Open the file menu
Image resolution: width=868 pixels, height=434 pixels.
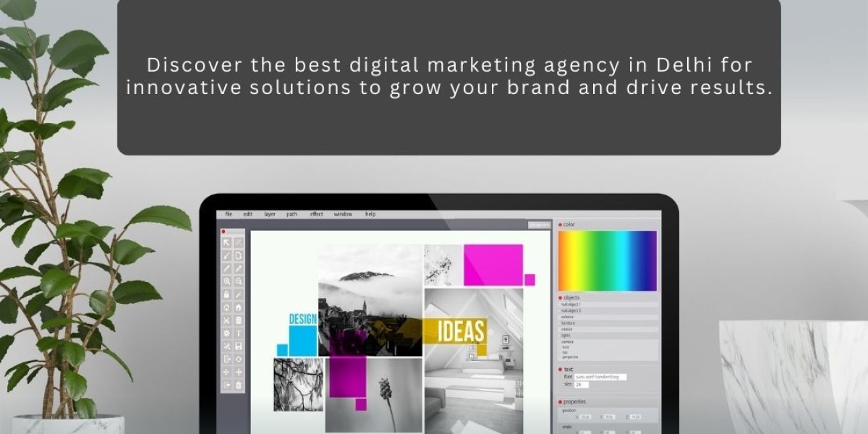(x=229, y=214)
